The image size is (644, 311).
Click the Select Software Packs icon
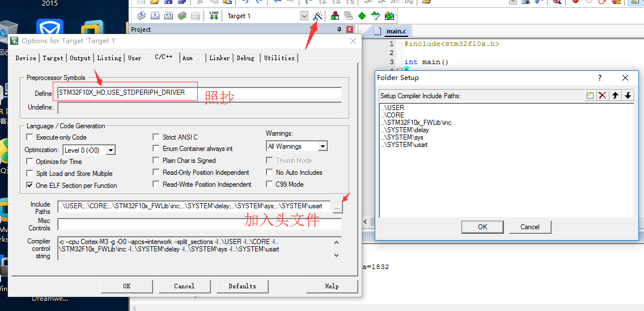tap(375, 16)
